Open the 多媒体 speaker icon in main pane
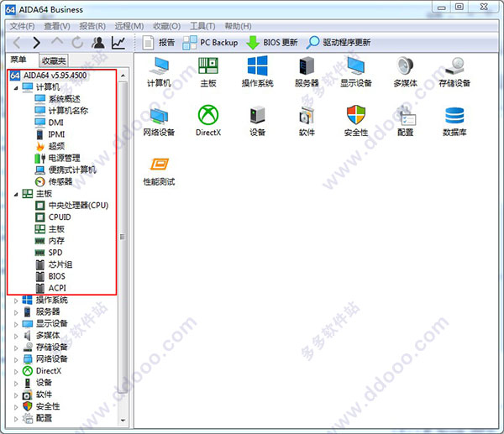Image resolution: width=504 pixels, height=434 pixels. [x=405, y=71]
